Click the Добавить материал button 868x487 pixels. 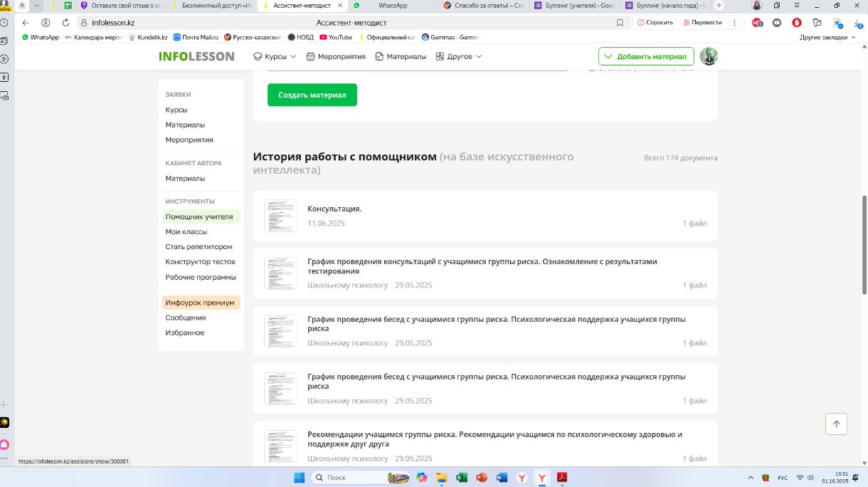[x=646, y=56]
